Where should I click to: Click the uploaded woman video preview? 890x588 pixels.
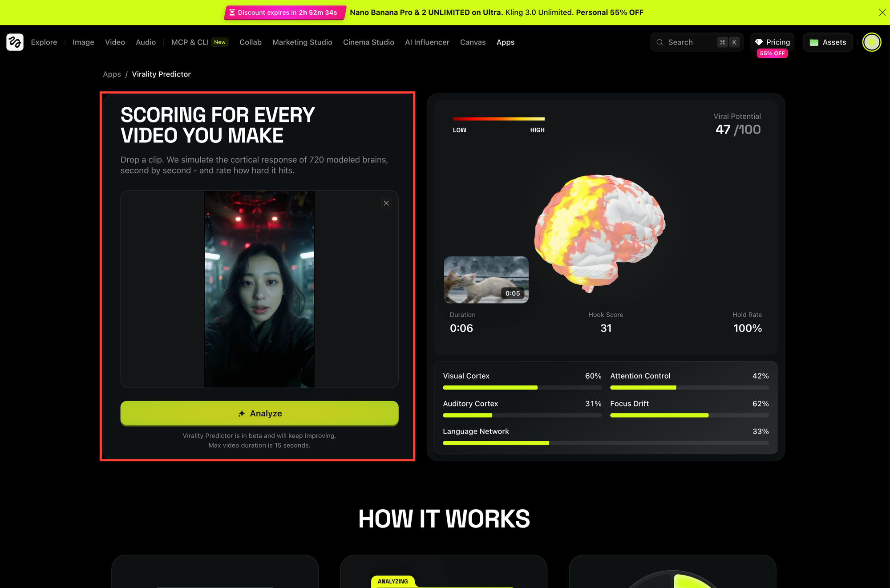pos(259,289)
